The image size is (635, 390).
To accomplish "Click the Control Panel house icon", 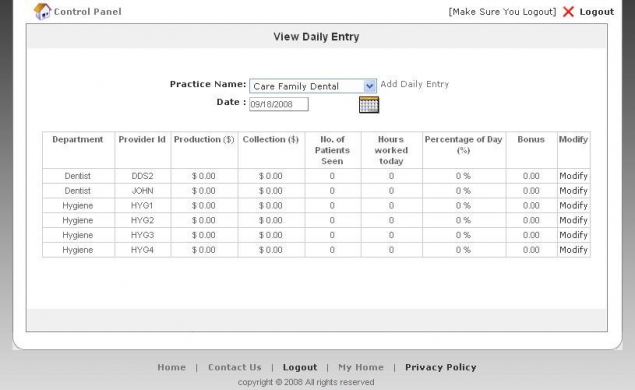I will pyautogui.click(x=42, y=11).
